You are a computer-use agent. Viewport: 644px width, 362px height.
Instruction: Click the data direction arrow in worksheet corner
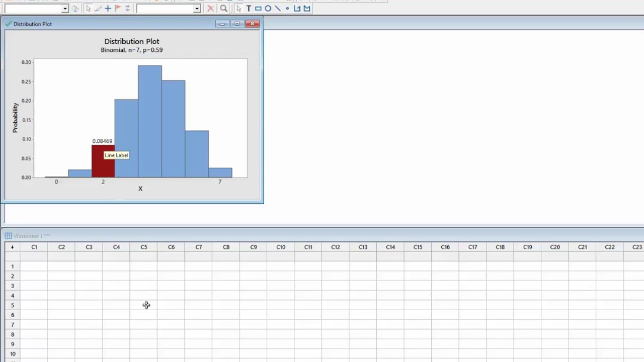click(x=12, y=247)
